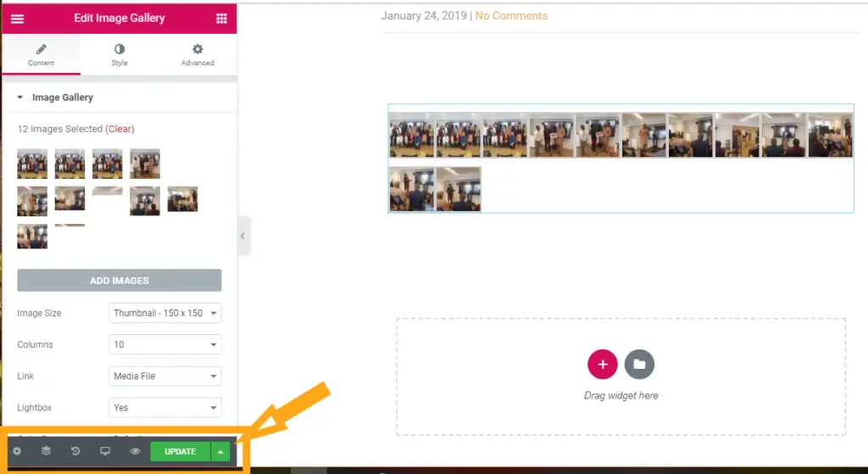This screenshot has width=868, height=474.
Task: Click the Clear link for selected images
Action: (x=120, y=129)
